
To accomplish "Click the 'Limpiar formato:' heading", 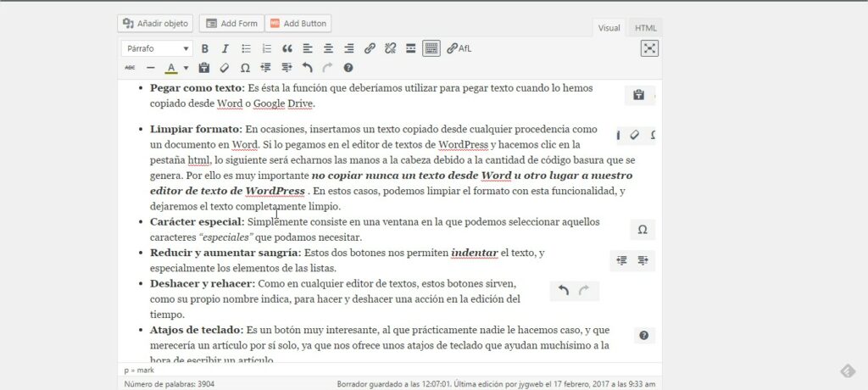I will [x=196, y=130].
